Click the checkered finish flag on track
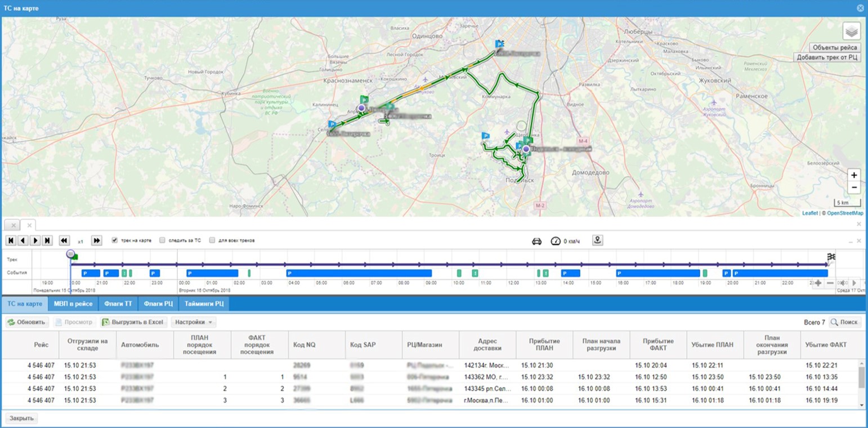Image resolution: width=868 pixels, height=428 pixels. pos(831,257)
